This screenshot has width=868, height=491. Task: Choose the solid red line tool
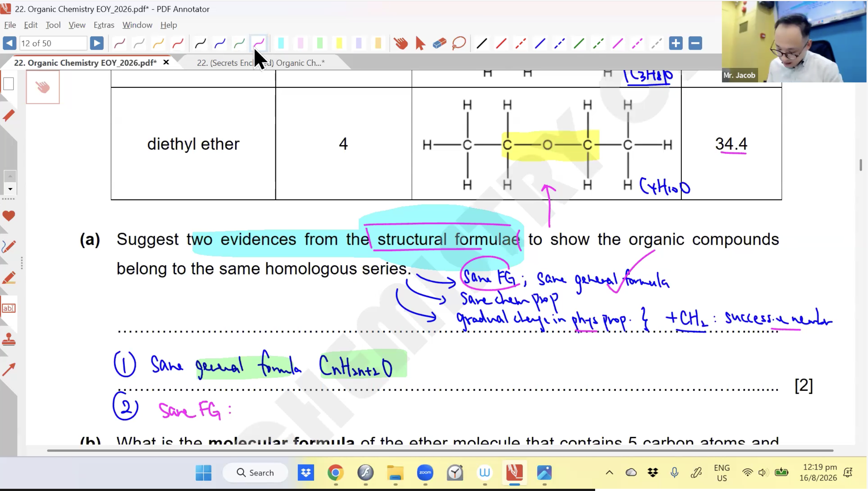(501, 43)
